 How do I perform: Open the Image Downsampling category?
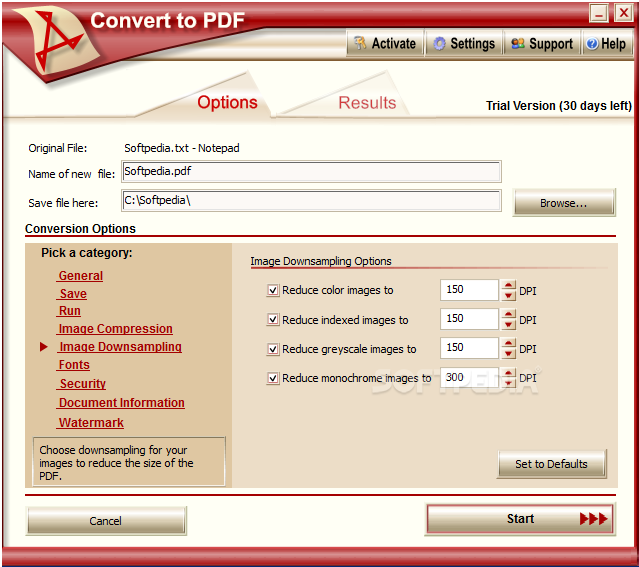120,346
